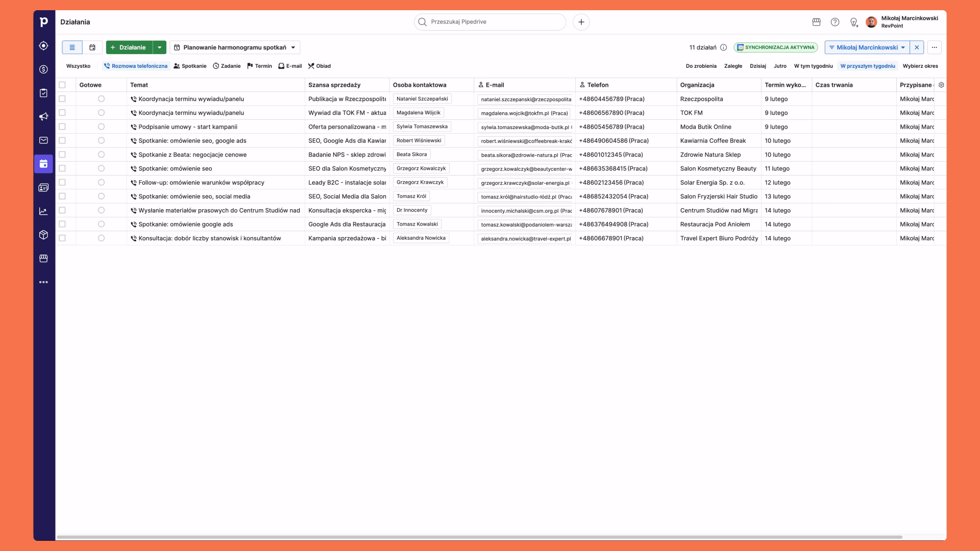This screenshot has width=980, height=551.
Task: Check the 'Podpisanie umowy - start kampanii' row checkbox
Action: coord(63,127)
